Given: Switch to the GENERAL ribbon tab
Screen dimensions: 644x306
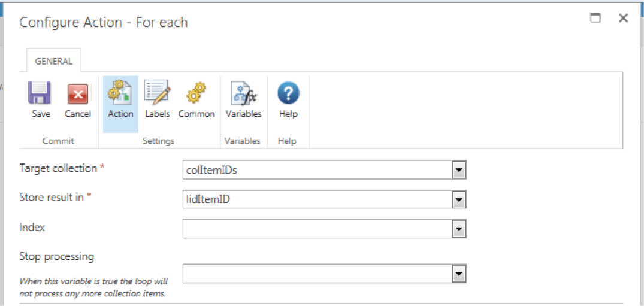Looking at the screenshot, I should (x=53, y=62).
